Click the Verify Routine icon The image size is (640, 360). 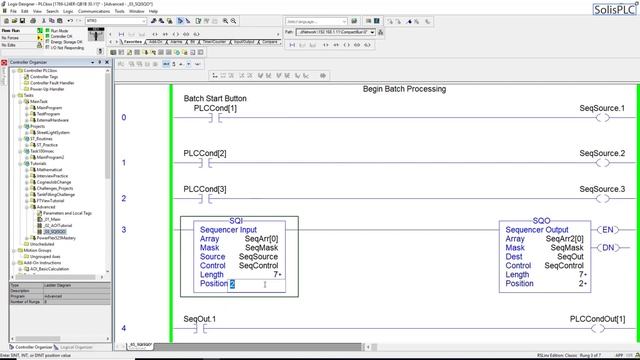click(x=198, y=21)
